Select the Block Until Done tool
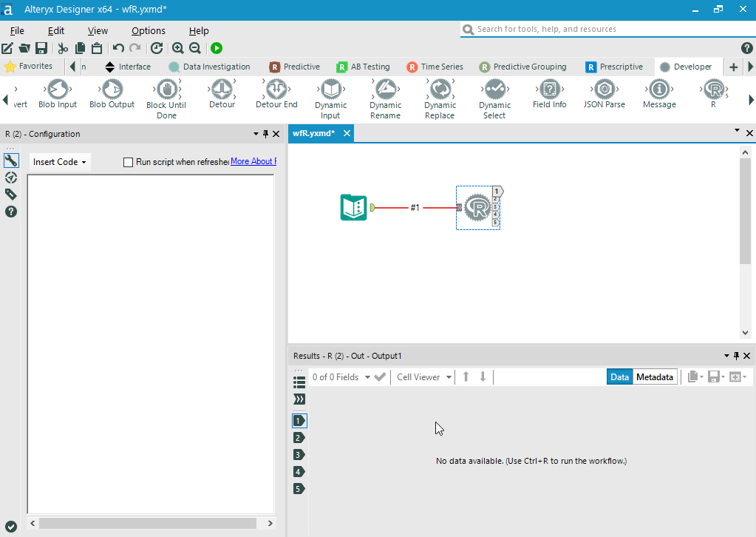This screenshot has height=537, width=756. tap(166, 99)
